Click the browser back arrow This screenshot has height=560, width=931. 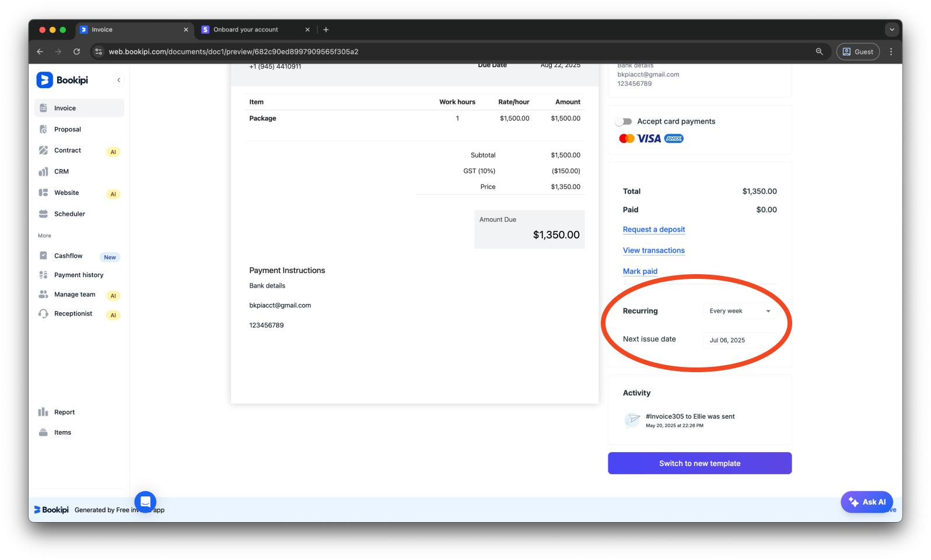pos(40,51)
